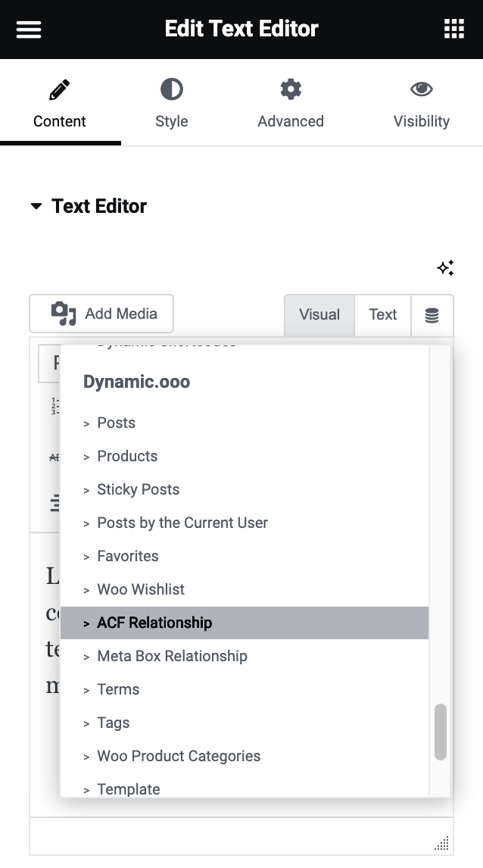Switch to the Visual editor tab
483x868 pixels.
point(319,314)
